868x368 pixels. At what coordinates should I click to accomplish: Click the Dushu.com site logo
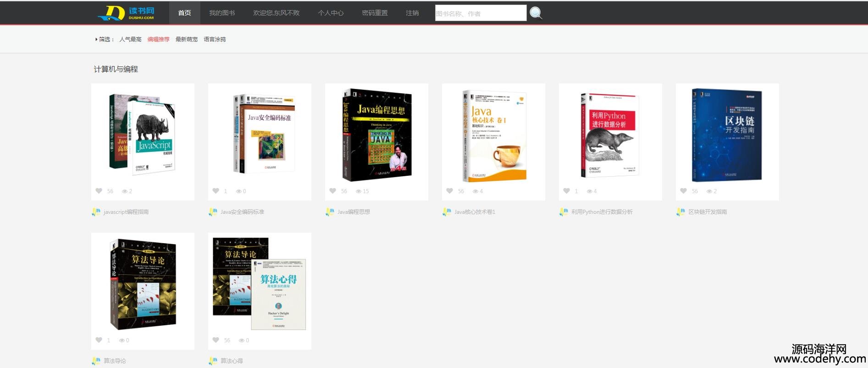point(126,13)
